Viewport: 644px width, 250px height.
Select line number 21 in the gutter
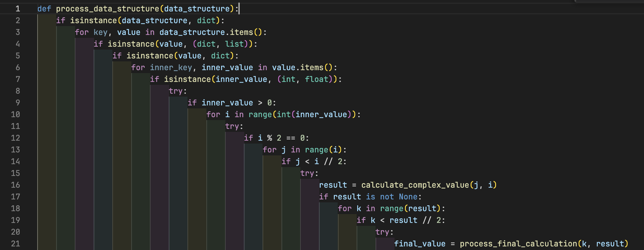tap(15, 244)
